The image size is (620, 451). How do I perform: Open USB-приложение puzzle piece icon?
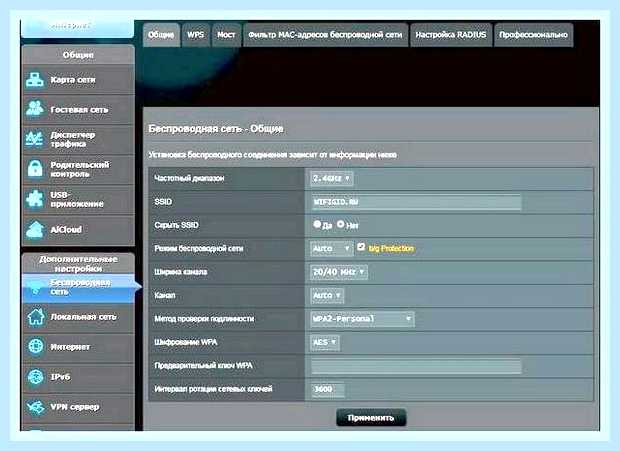[35, 199]
